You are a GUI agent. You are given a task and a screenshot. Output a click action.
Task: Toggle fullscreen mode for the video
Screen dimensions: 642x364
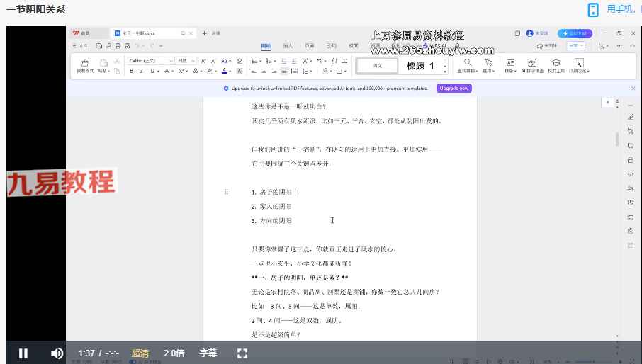(x=242, y=353)
